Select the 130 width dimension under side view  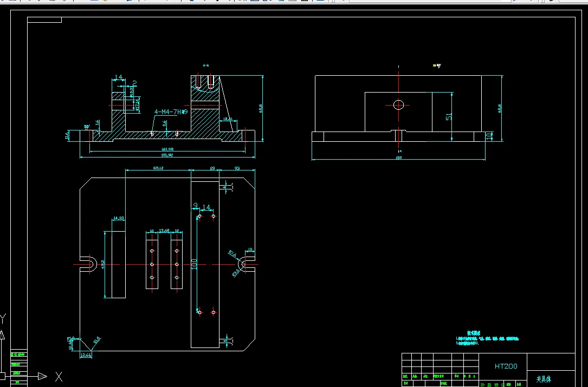coord(399,158)
